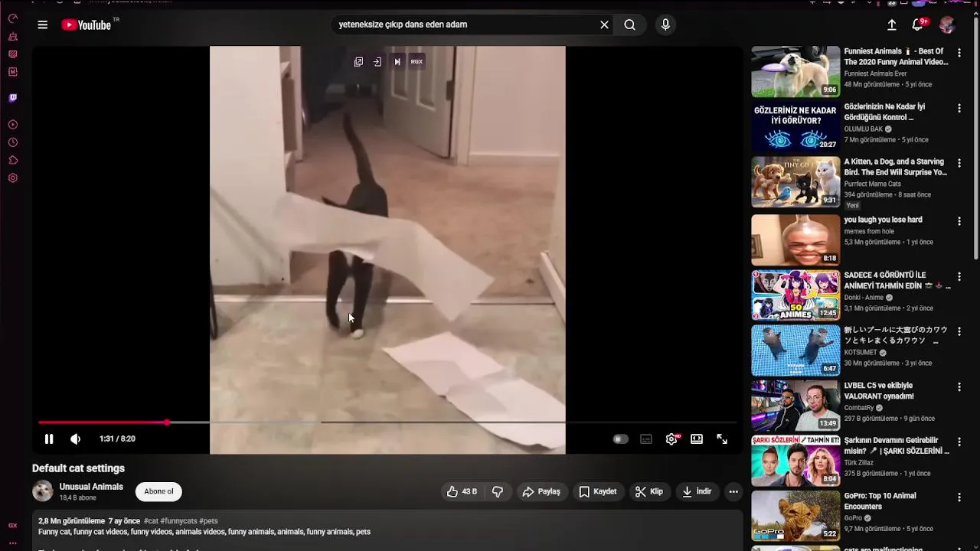Click the '1:31 / 8:20' time display
Viewport: 980px width, 551px height.
click(117, 439)
